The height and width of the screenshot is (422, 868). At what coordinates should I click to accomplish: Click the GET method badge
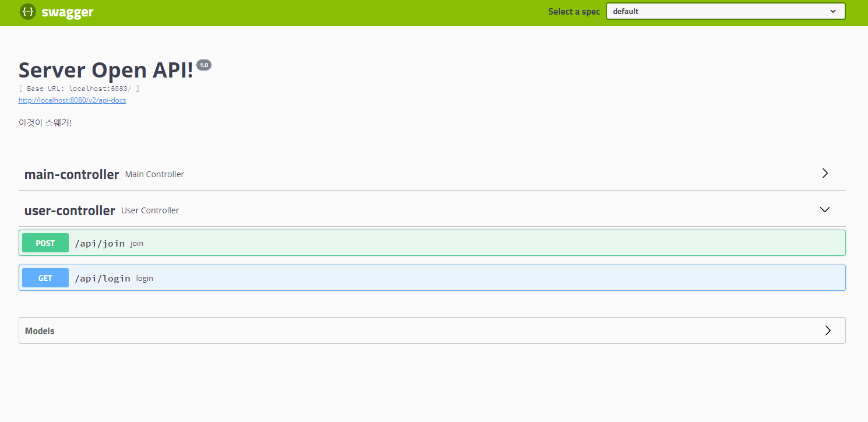click(x=45, y=278)
